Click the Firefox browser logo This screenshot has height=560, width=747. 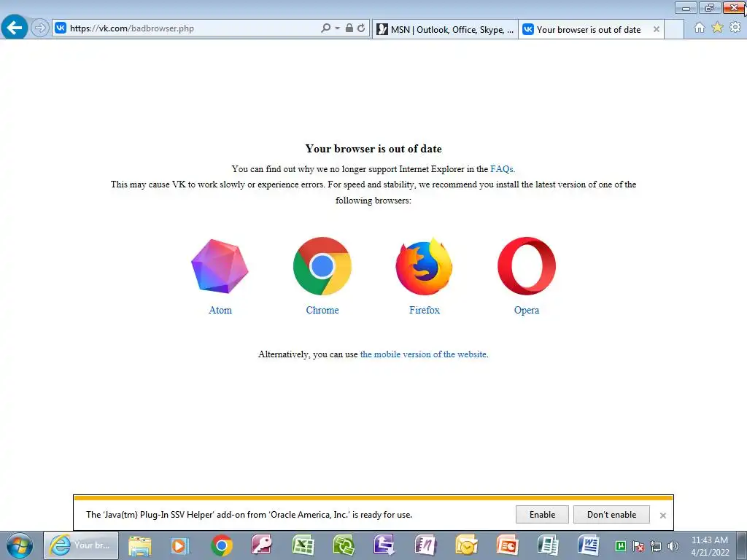click(x=424, y=266)
